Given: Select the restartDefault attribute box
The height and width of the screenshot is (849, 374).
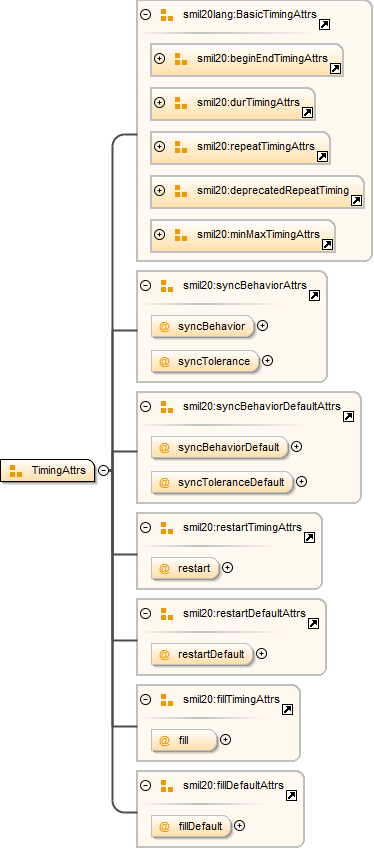Looking at the screenshot, I should tap(202, 654).
